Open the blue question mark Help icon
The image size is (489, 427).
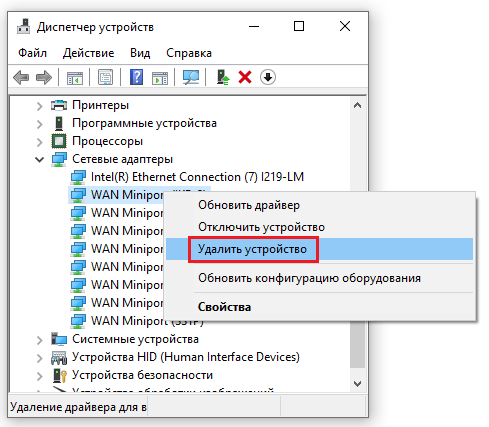[136, 77]
